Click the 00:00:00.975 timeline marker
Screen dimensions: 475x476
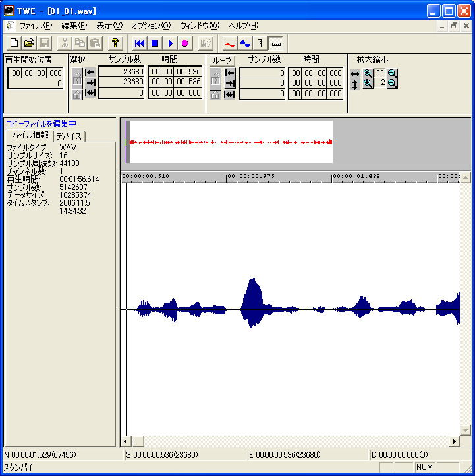tap(251, 176)
